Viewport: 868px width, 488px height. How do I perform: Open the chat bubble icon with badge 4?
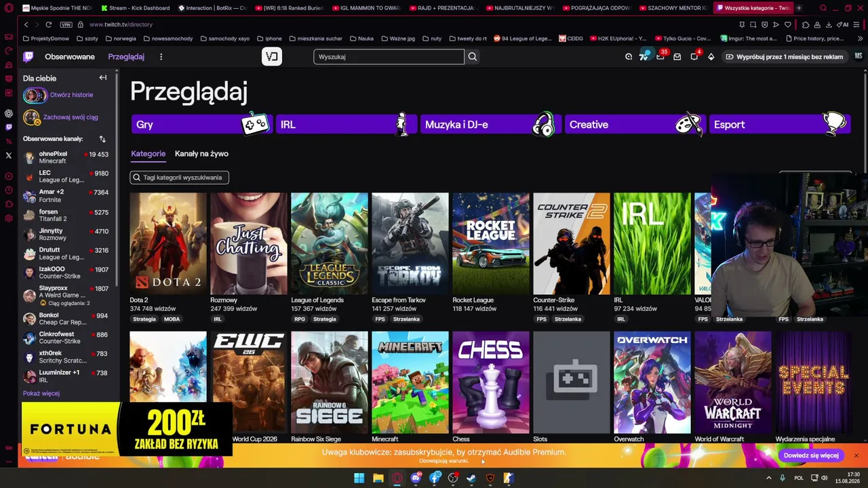[694, 56]
